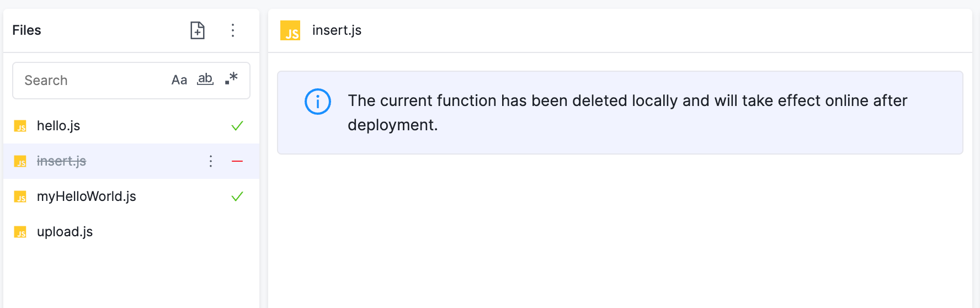Click the JS icon beside hello.js

tap(20, 126)
